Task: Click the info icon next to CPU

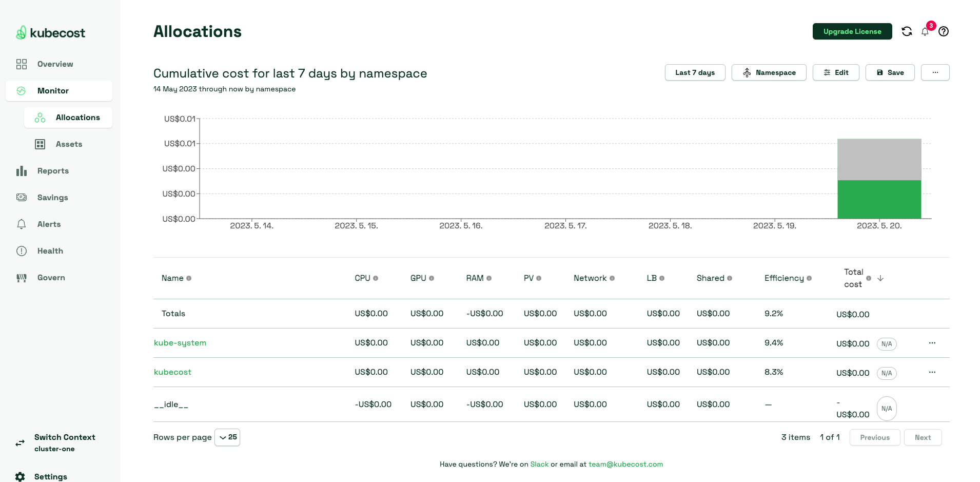Action: pyautogui.click(x=376, y=278)
